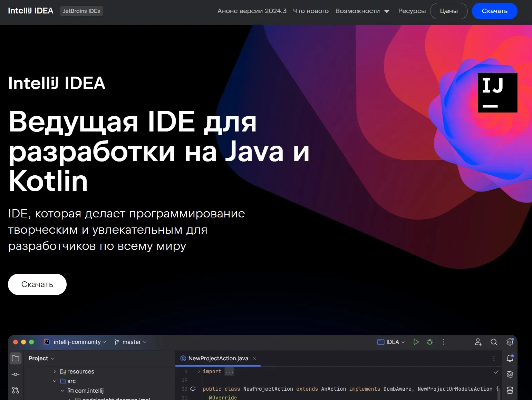Switch to NewProjectAction.java editor tab
Viewport: 532px width, 400px height.
pyautogui.click(x=218, y=358)
